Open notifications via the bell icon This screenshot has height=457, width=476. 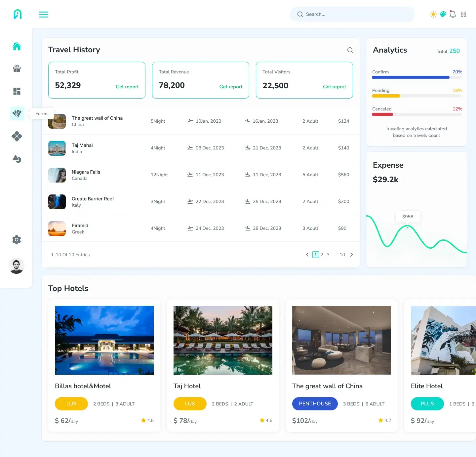click(x=453, y=14)
